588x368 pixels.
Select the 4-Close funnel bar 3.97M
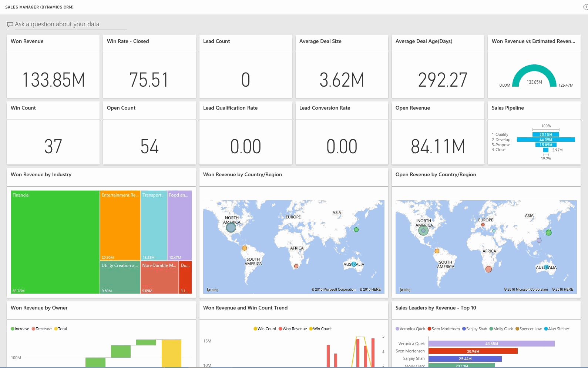click(546, 150)
